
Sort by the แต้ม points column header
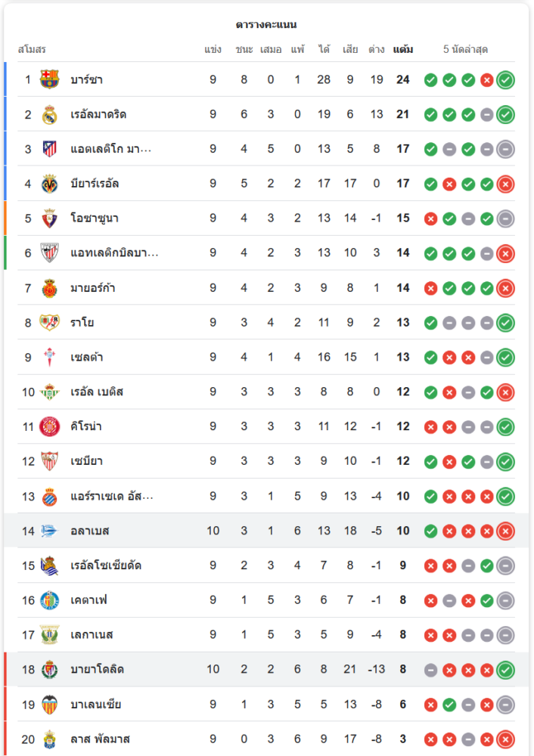coord(403,50)
